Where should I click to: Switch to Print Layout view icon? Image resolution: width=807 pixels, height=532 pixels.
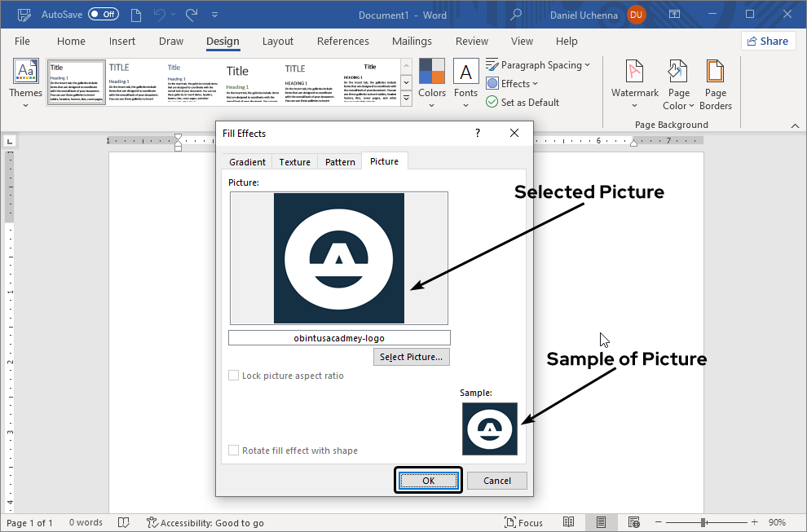click(x=601, y=522)
